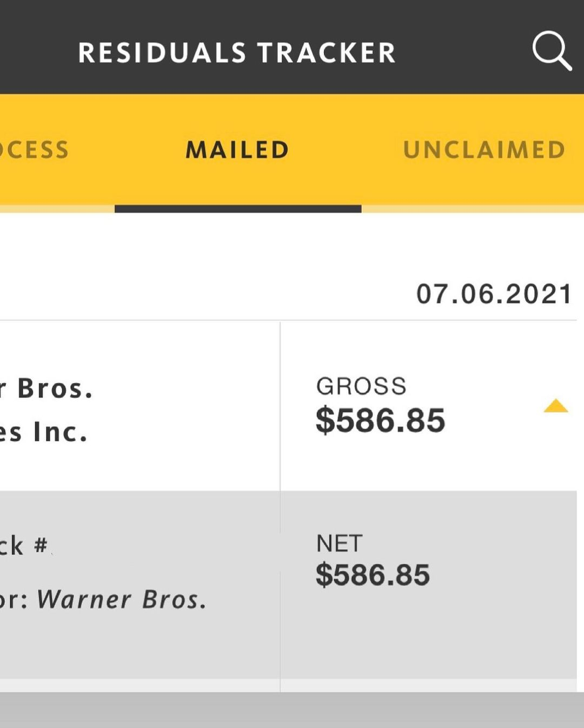Viewport: 584px width, 728px height.
Task: Tap the dark underline beneath MAILED
Action: tap(237, 209)
